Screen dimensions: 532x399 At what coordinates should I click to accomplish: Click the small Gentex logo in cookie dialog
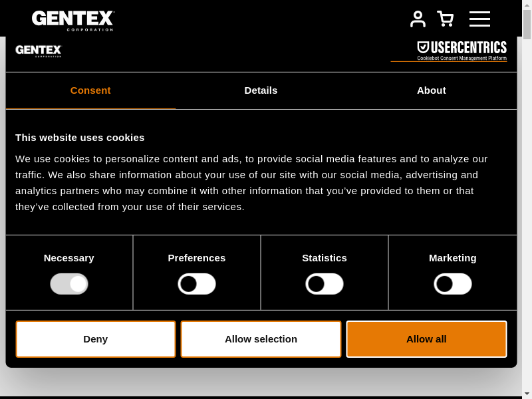click(39, 51)
